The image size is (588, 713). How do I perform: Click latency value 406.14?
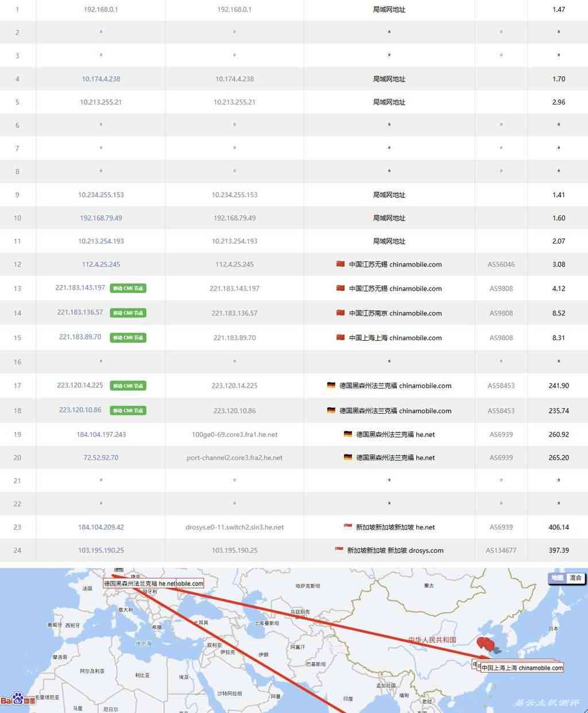tap(559, 527)
